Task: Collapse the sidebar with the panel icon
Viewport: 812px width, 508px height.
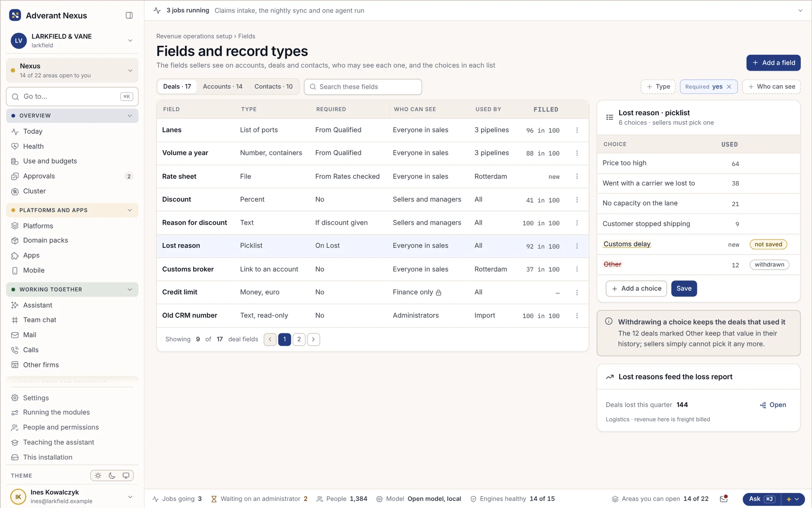Action: point(129,15)
